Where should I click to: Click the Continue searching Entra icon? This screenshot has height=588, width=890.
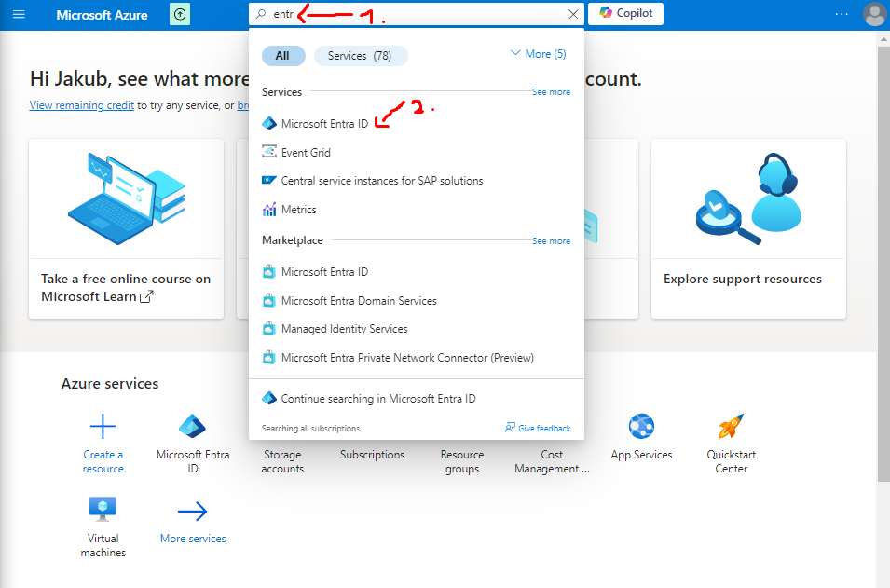(269, 399)
